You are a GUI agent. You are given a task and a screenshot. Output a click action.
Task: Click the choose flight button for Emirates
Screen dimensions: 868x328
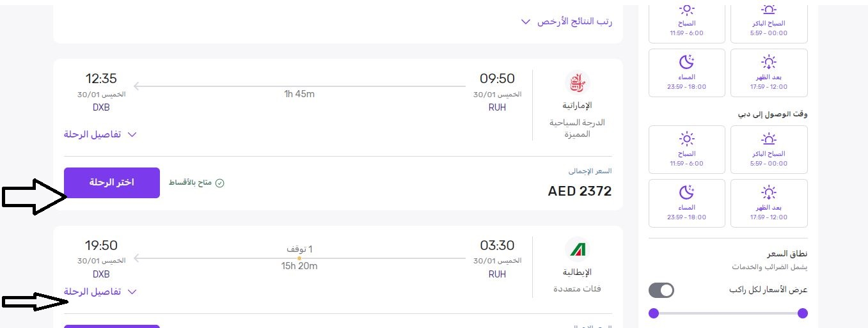112,183
